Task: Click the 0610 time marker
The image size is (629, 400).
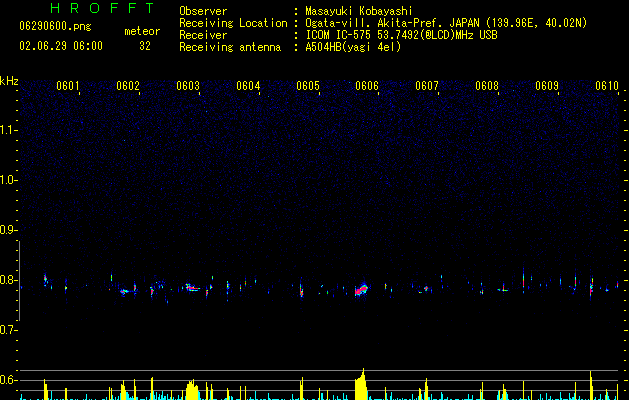Action: pos(607,86)
